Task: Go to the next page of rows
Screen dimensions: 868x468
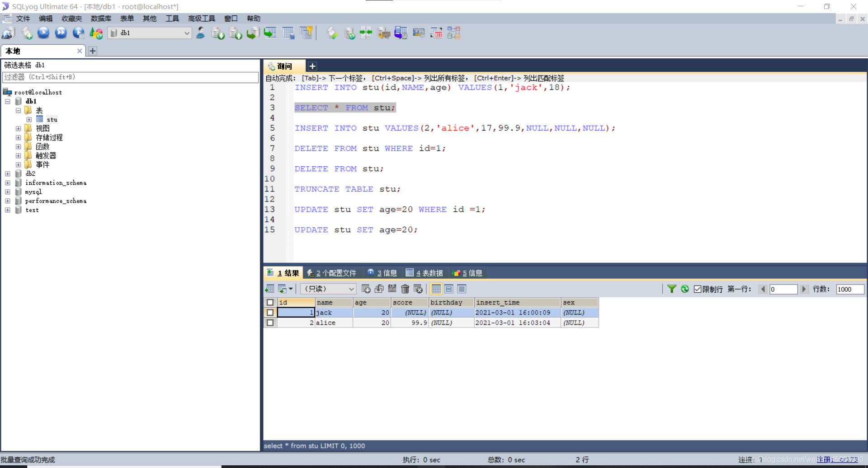Action: coord(804,289)
